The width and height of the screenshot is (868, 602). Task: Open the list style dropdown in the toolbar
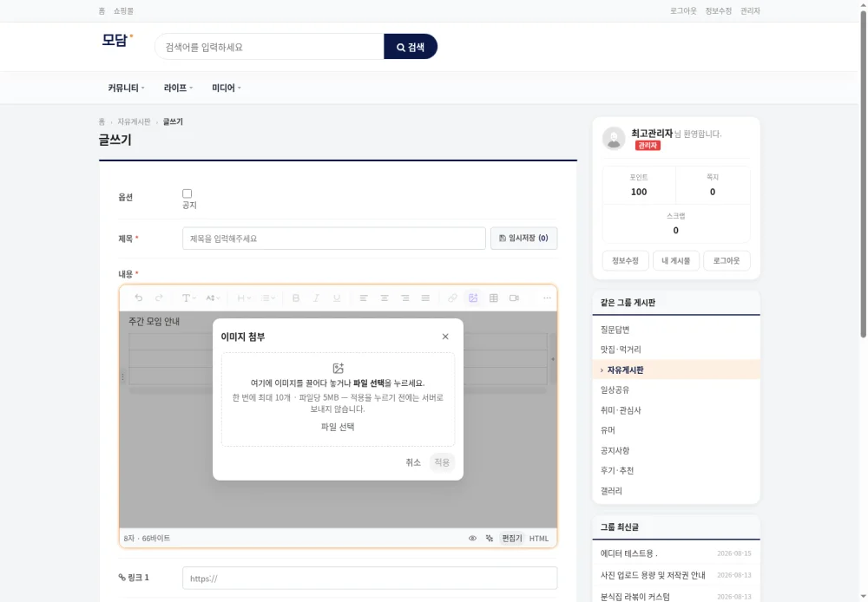click(x=268, y=298)
